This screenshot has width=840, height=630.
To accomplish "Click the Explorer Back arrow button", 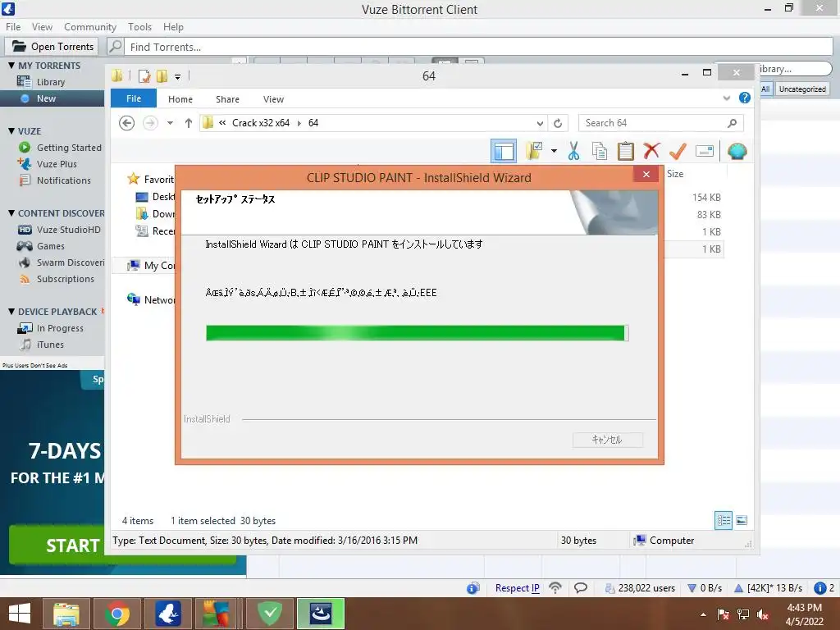I will click(127, 123).
